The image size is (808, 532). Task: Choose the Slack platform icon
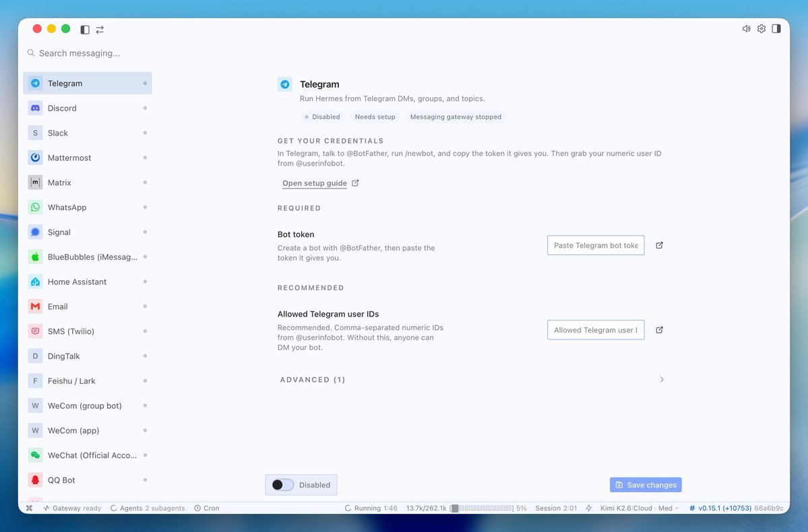tap(35, 133)
